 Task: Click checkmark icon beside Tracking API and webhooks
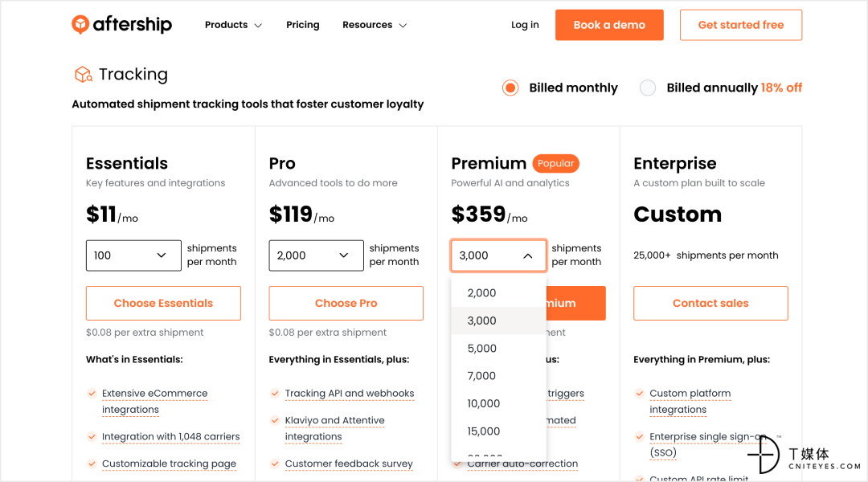pos(275,394)
